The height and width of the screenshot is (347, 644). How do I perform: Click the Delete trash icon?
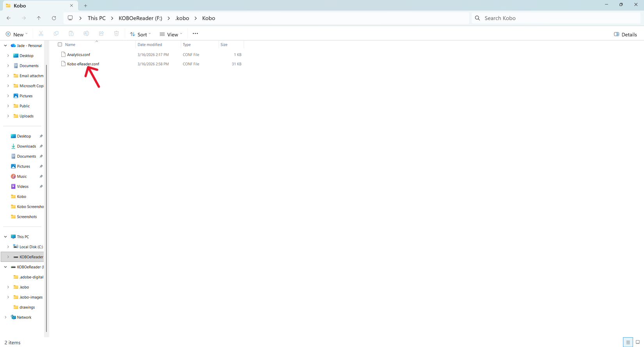point(116,34)
